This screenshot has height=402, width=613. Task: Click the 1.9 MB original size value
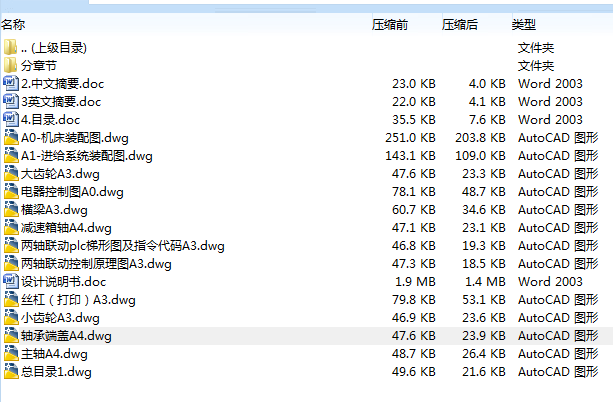tap(415, 282)
